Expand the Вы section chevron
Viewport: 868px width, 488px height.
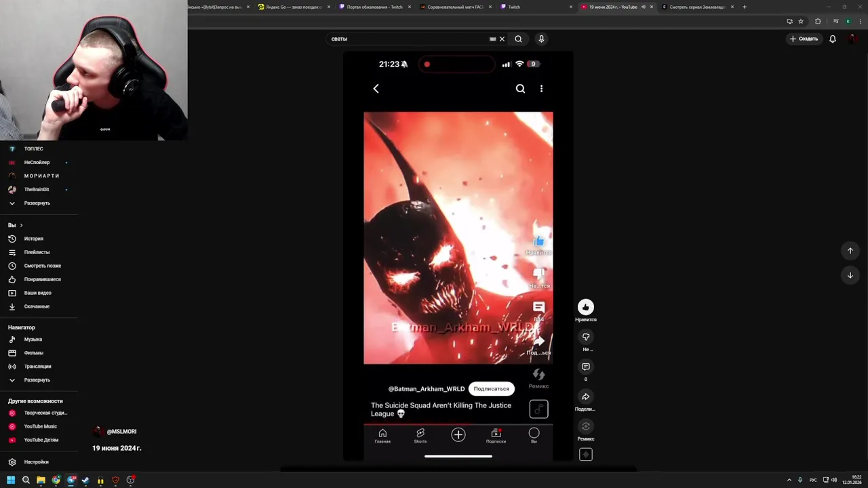point(21,225)
